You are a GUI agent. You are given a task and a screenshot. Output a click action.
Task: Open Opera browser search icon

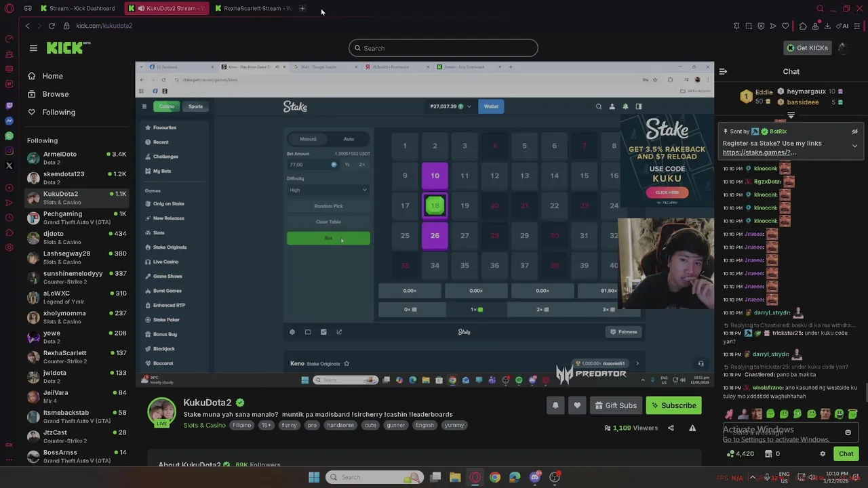(x=820, y=8)
